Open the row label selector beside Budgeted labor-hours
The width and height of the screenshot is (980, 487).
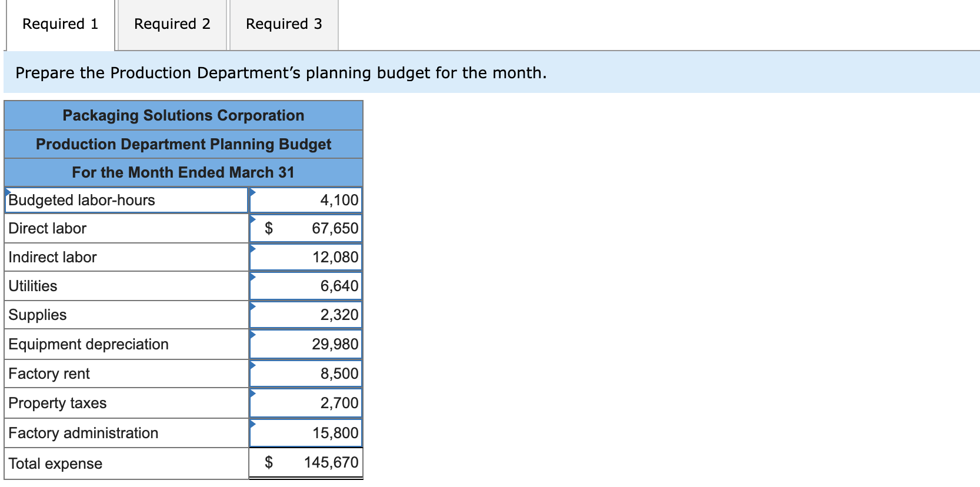tap(7, 191)
